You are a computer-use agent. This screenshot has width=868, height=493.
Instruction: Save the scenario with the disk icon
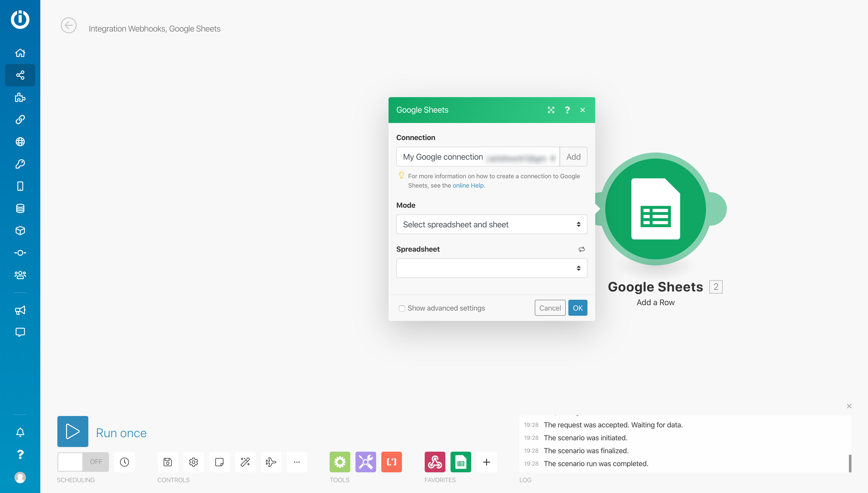point(168,462)
